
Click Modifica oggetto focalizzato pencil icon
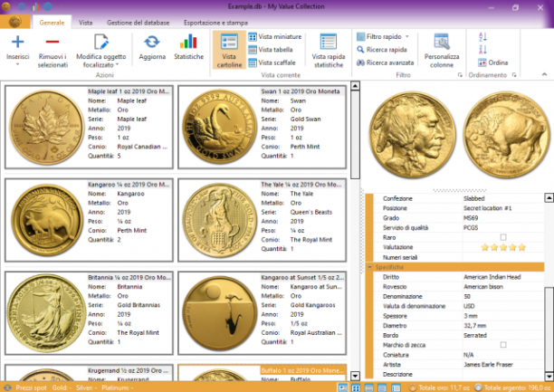click(101, 42)
